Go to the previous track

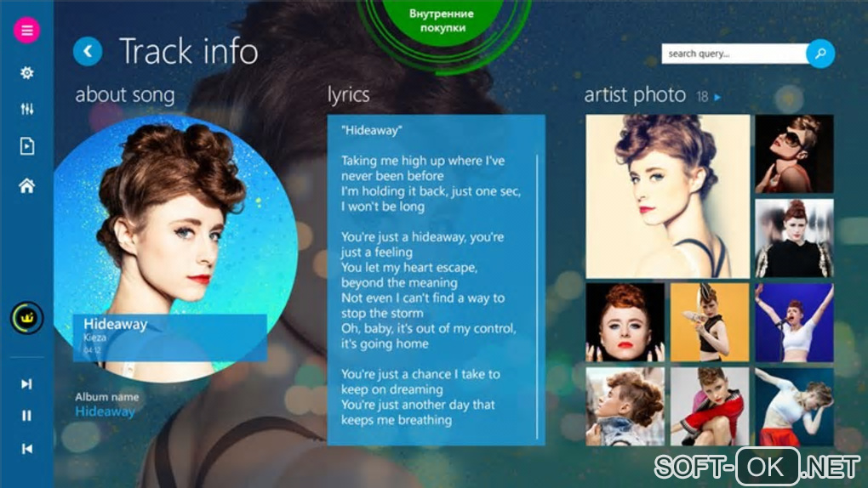coord(26,449)
